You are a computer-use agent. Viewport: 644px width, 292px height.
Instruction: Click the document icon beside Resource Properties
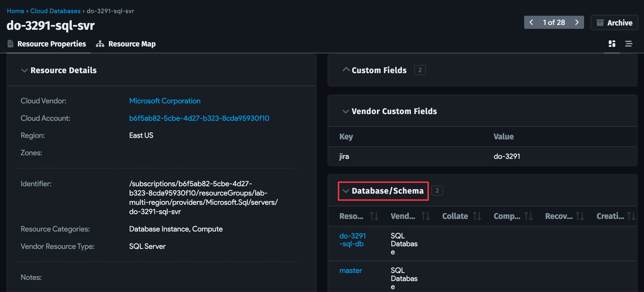[x=10, y=43]
